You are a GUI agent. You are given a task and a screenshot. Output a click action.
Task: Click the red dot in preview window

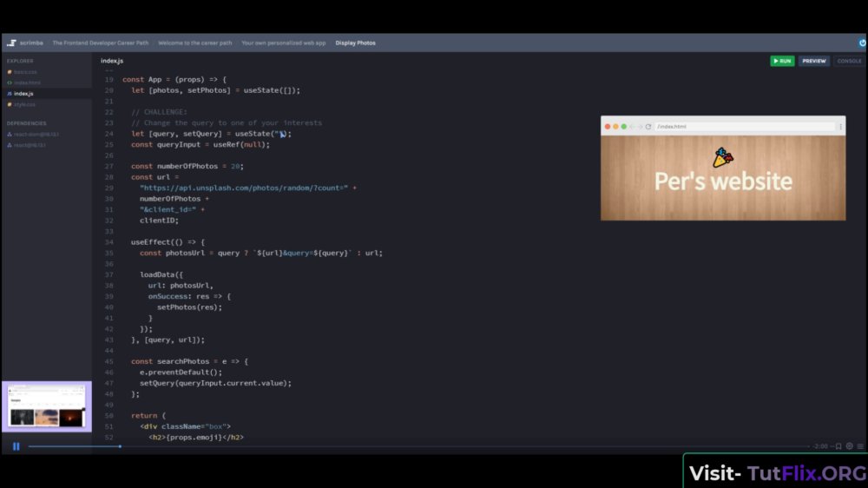coord(608,127)
